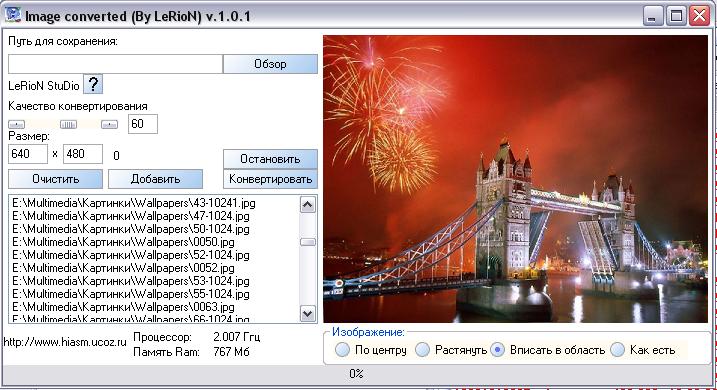Click the application icon in title bar
717x390 pixels.
click(x=13, y=15)
